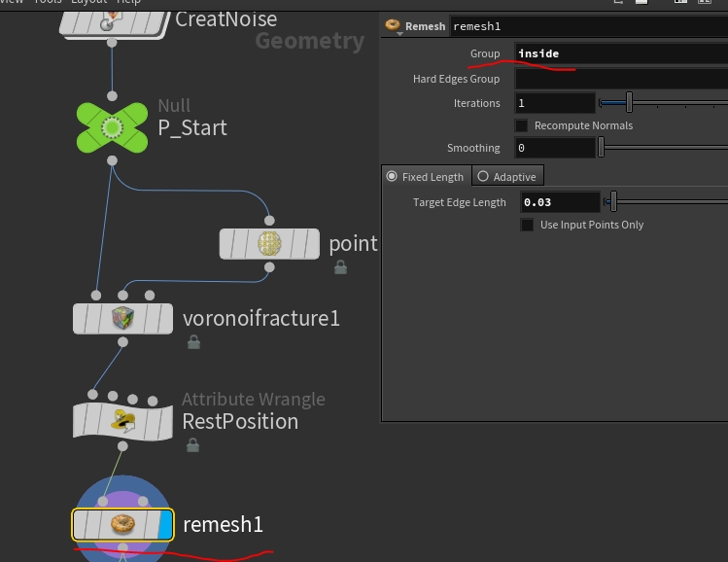Toggle the blue display flag on remesh1
Viewport: 728px width, 562px height.
165,524
